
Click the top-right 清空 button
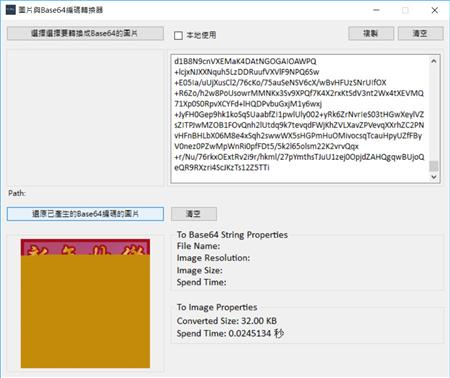point(421,33)
